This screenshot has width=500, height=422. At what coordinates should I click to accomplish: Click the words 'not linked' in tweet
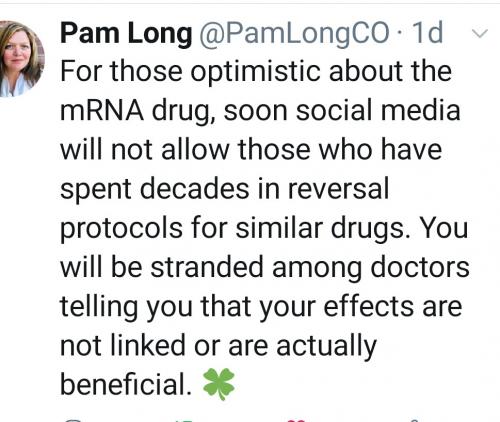(x=123, y=345)
